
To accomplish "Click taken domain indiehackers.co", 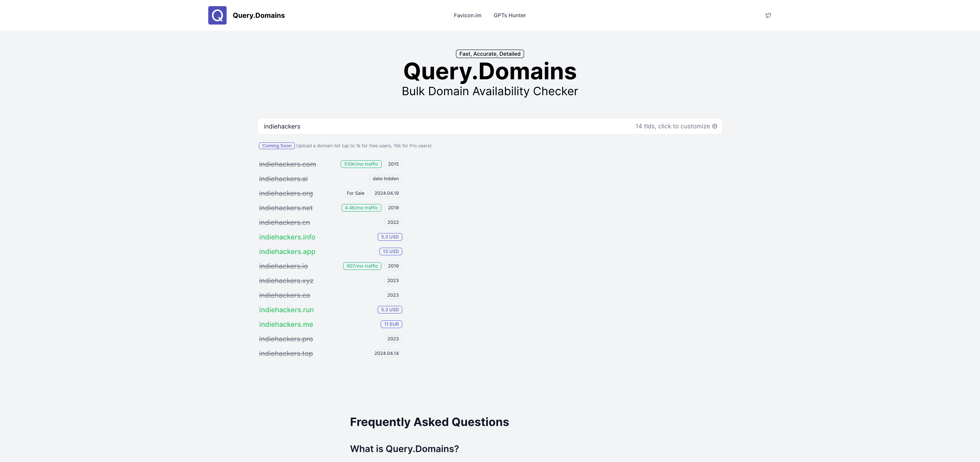I will (284, 295).
